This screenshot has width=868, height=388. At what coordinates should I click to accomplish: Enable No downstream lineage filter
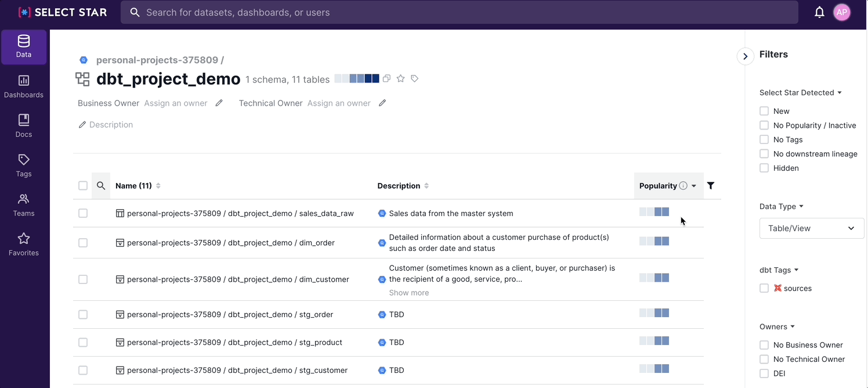pos(764,154)
